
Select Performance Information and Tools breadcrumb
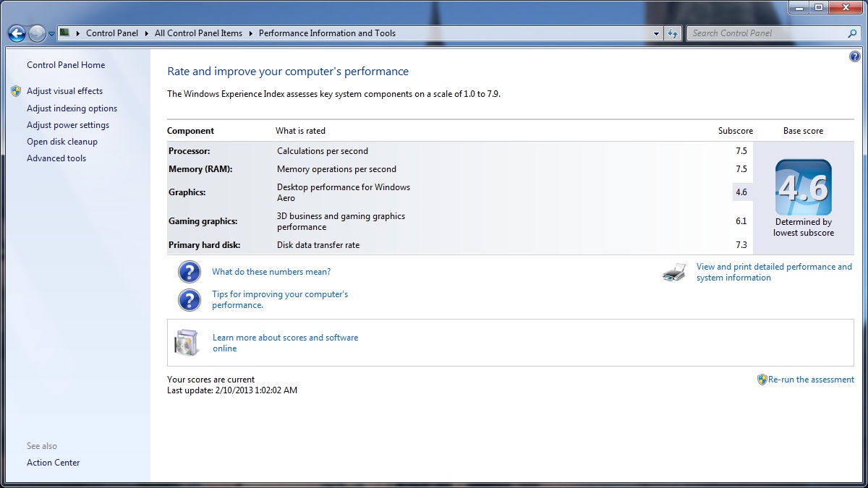(327, 33)
